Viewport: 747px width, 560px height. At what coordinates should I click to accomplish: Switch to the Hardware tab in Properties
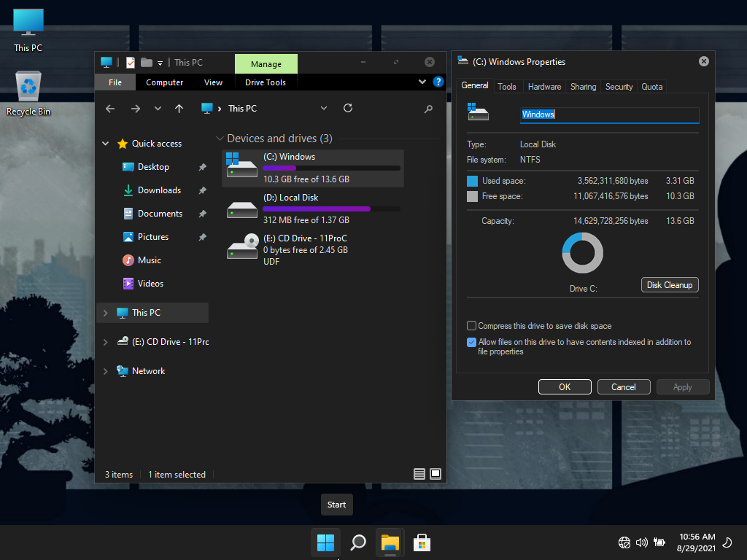(544, 87)
